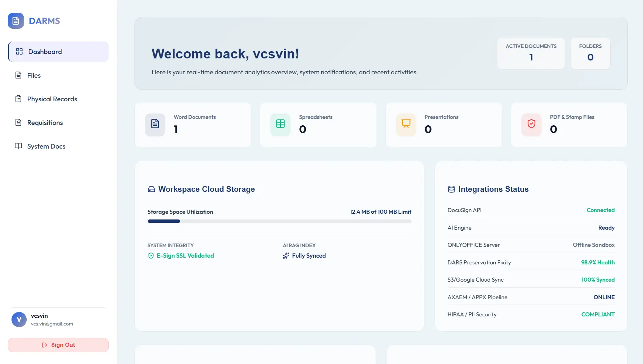The image size is (643, 364).
Task: Click the '100% Synced' status
Action: point(598,280)
